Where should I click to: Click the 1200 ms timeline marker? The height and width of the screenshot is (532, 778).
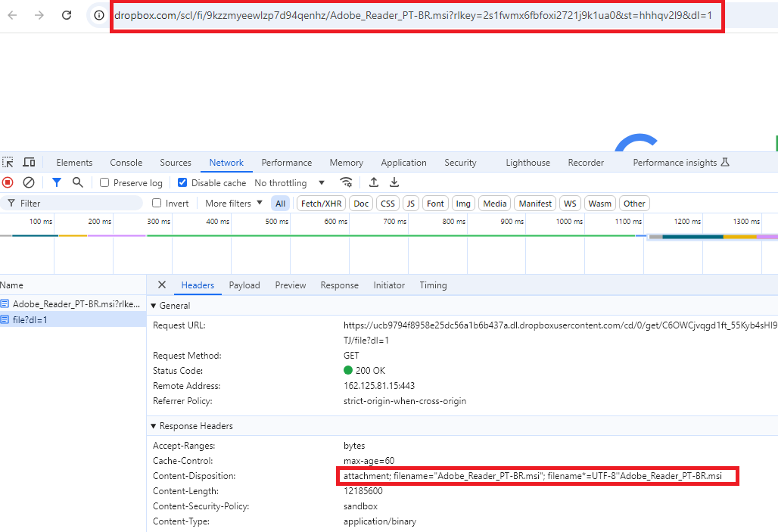pos(688,221)
